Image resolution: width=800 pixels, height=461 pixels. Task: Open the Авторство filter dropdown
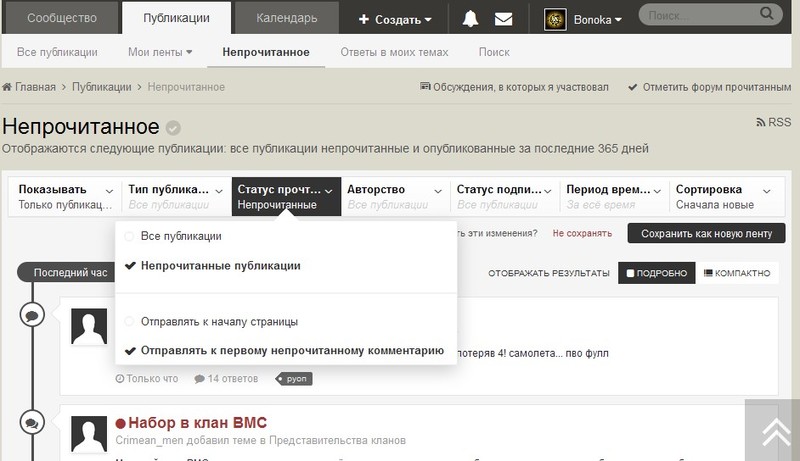tap(395, 196)
